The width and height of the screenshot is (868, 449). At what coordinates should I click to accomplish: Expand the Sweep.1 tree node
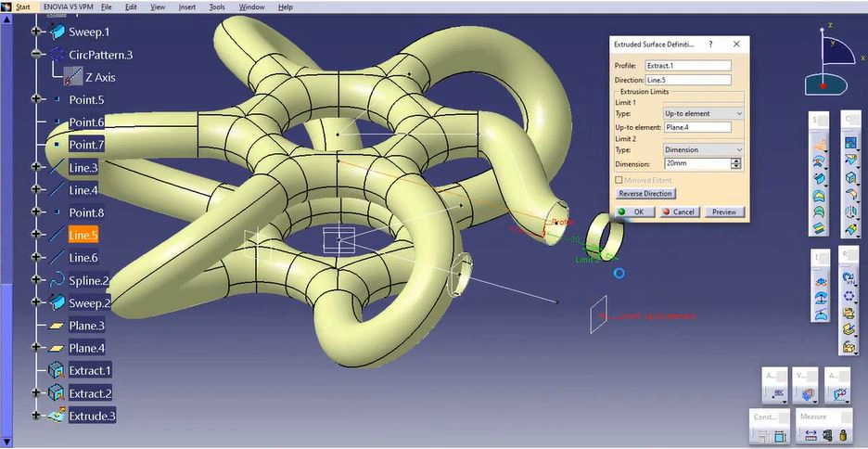[x=36, y=32]
